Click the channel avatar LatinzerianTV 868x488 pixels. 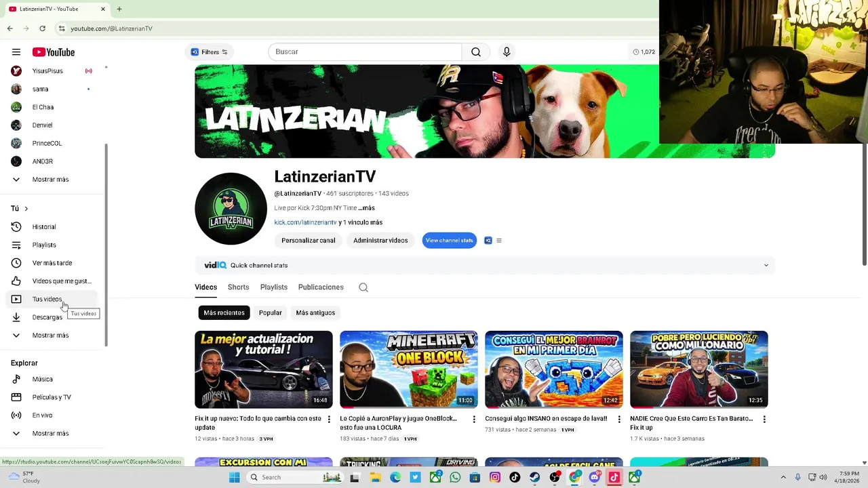tap(231, 209)
